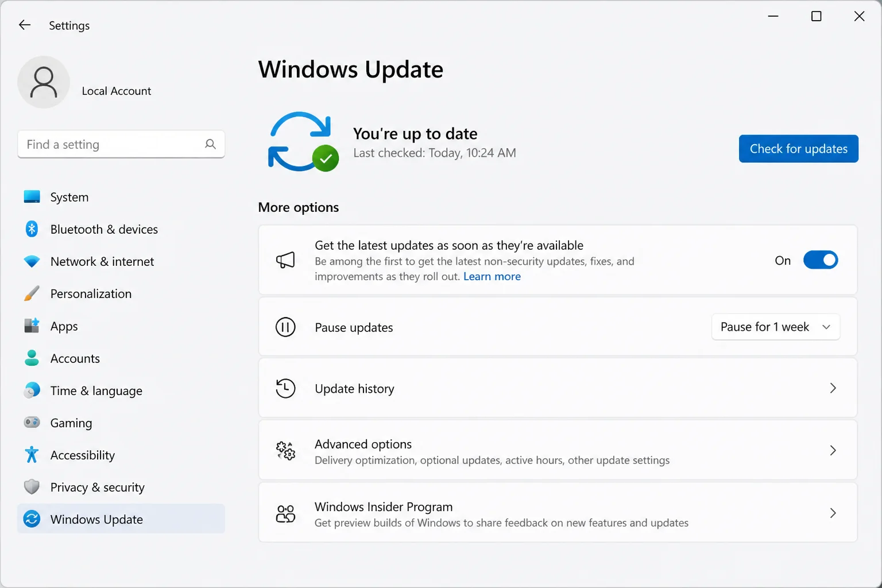This screenshot has width=882, height=588.
Task: Click the Bluetooth icon in sidebar
Action: 32,229
